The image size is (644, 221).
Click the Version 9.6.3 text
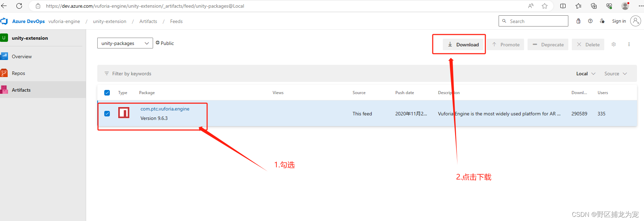click(154, 118)
